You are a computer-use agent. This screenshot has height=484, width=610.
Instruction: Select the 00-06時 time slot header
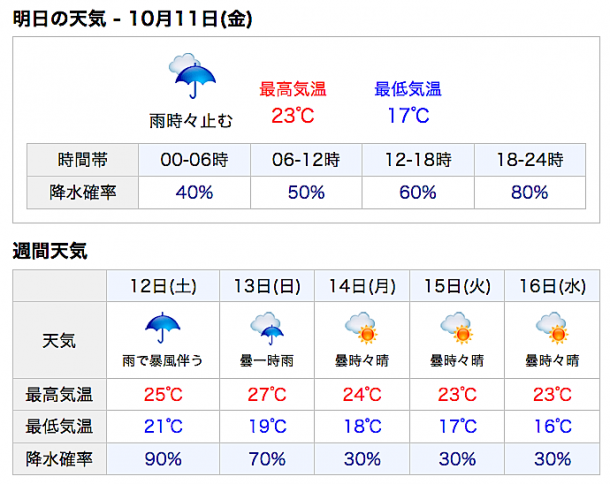(194, 160)
